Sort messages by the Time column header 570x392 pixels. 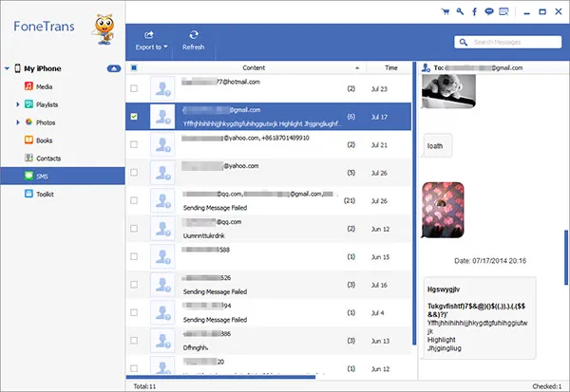391,68
